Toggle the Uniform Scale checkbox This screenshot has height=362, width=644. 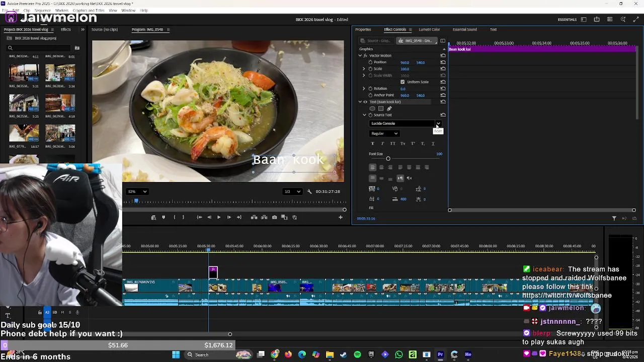[403, 82]
